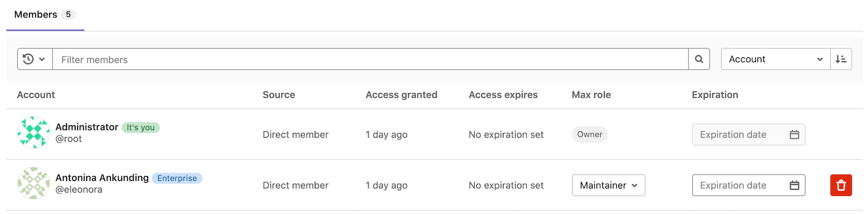The height and width of the screenshot is (214, 868).
Task: Click the Antonina Ankunding avatar image
Action: (34, 183)
